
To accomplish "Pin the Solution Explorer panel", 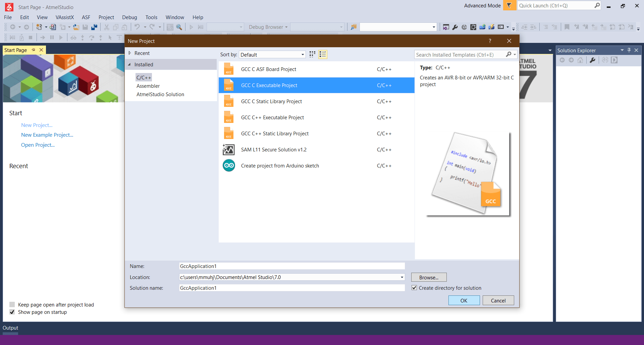I will click(629, 50).
